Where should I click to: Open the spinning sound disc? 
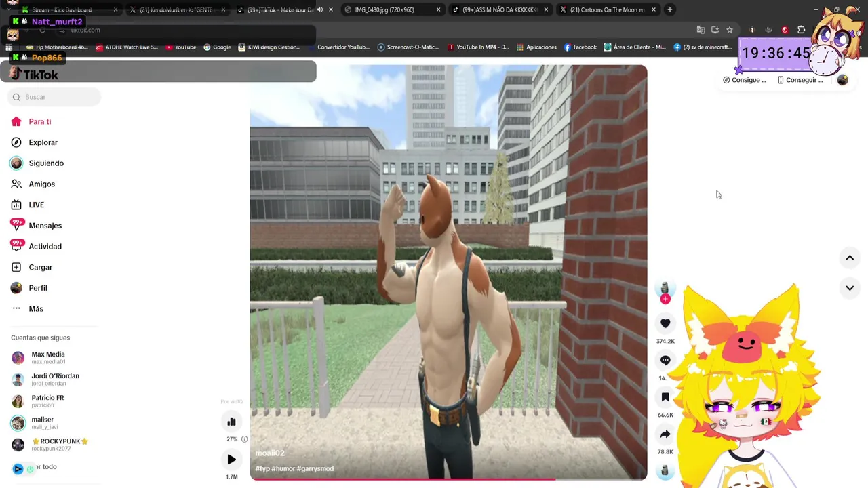click(665, 470)
